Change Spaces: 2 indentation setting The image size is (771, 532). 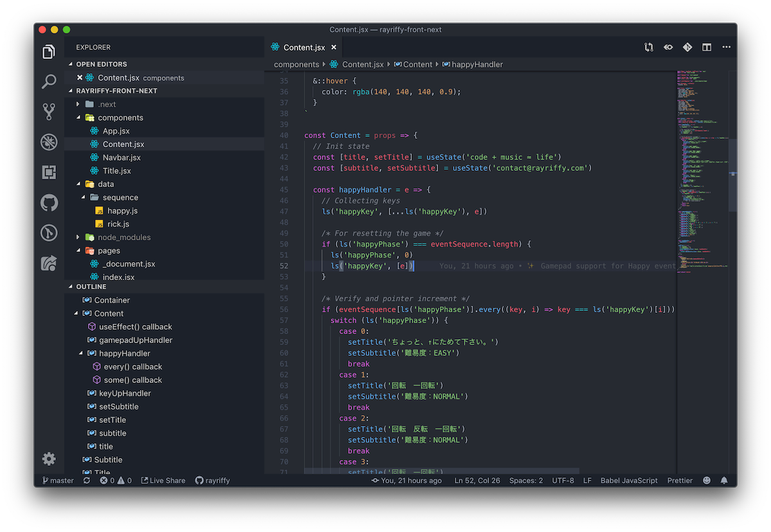(526, 481)
